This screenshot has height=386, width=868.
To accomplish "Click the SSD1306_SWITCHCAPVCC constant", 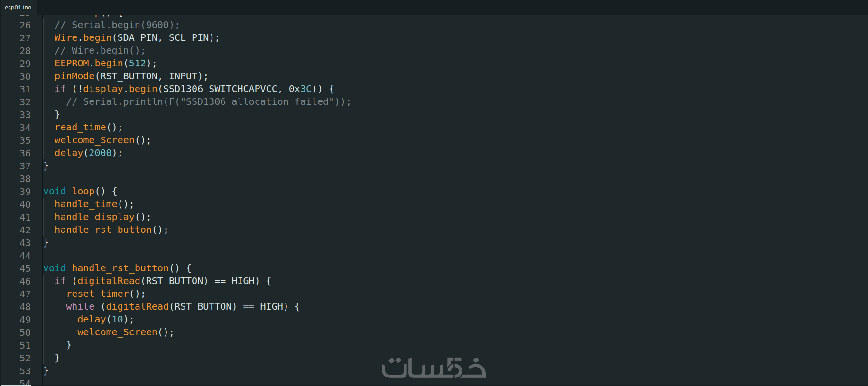I will (220, 89).
